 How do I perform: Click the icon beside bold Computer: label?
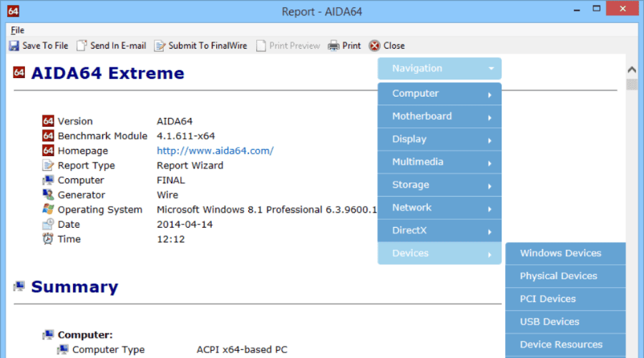coord(48,334)
